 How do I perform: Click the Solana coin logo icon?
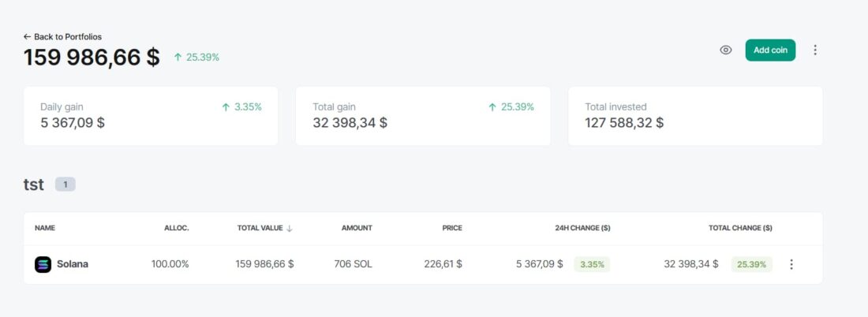point(43,264)
